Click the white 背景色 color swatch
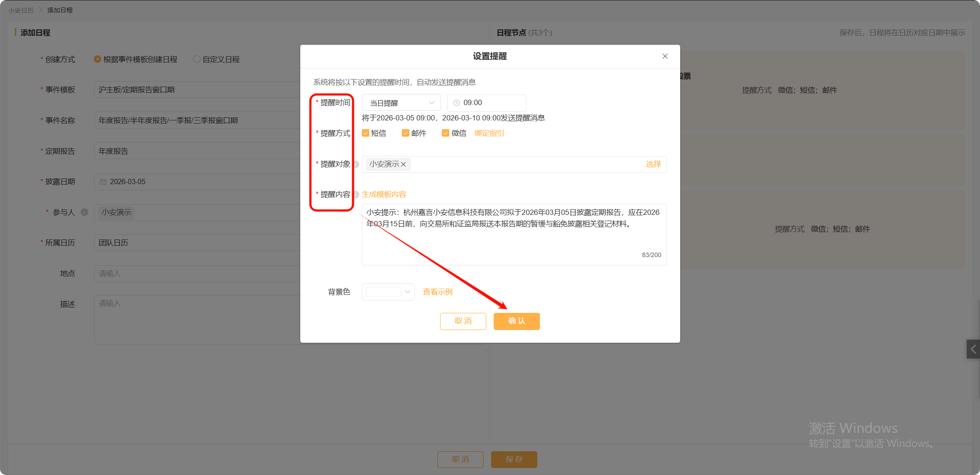 pyautogui.click(x=383, y=292)
